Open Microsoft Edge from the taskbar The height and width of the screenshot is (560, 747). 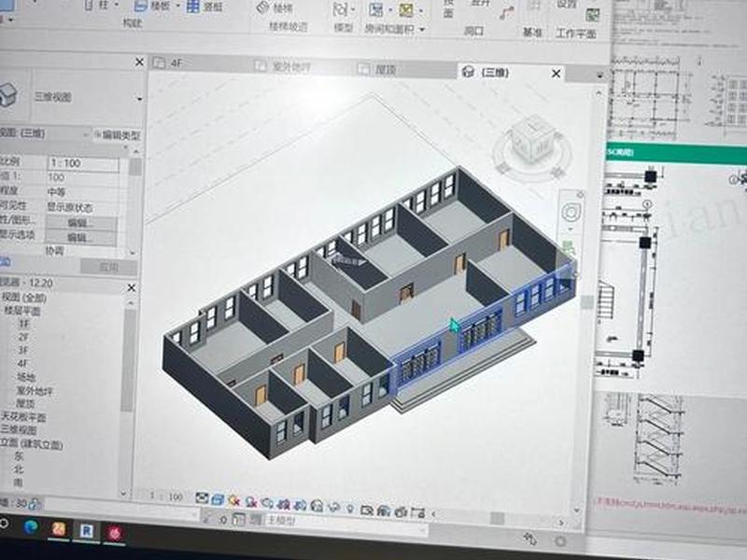31,527
